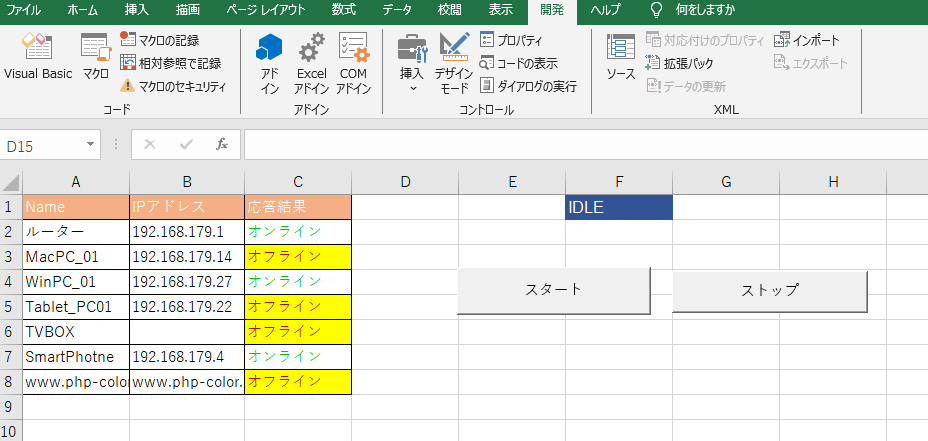
Task: Select the blue IDLE status cell
Action: click(618, 207)
